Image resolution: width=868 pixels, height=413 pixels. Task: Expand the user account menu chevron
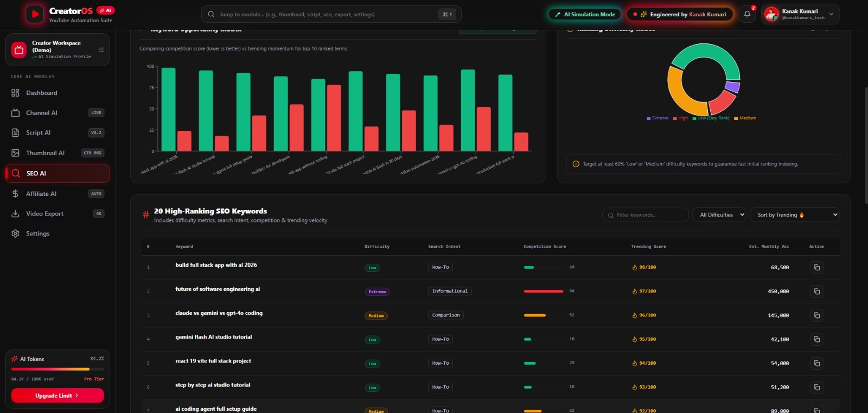(x=831, y=14)
